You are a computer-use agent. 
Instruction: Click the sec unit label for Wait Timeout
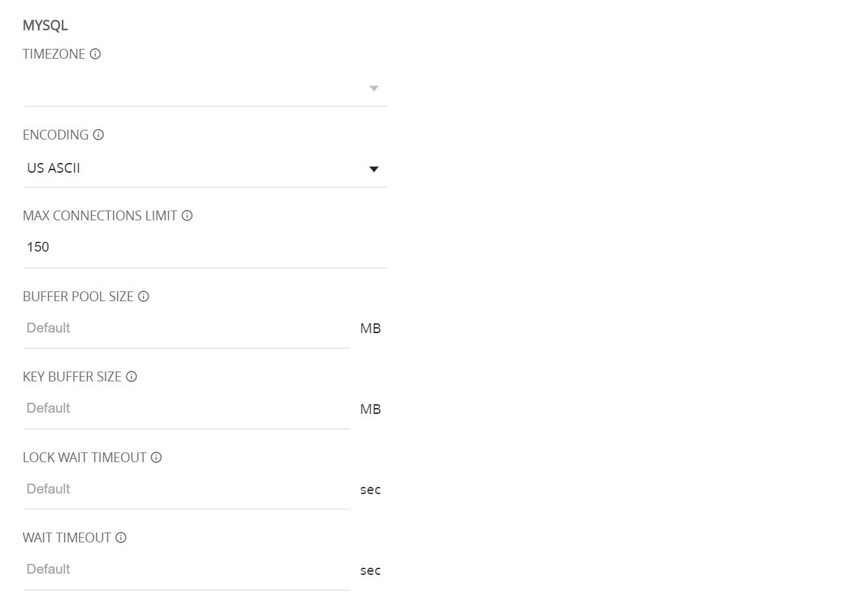[370, 570]
